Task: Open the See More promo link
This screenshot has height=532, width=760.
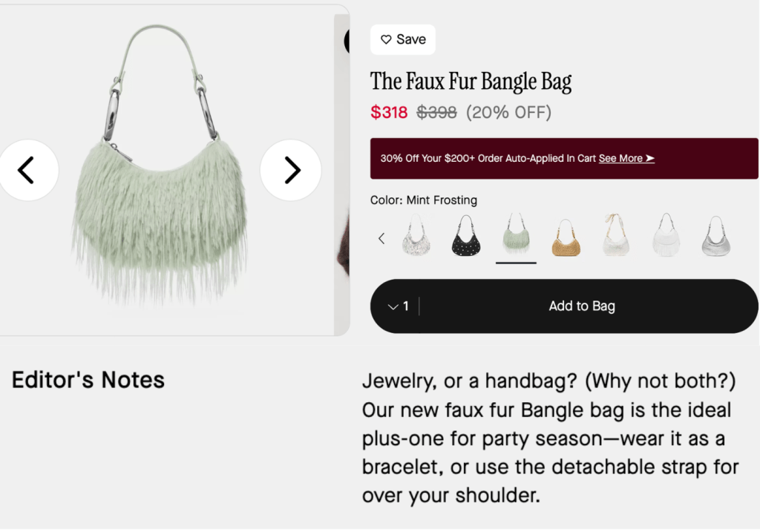Action: tap(626, 158)
